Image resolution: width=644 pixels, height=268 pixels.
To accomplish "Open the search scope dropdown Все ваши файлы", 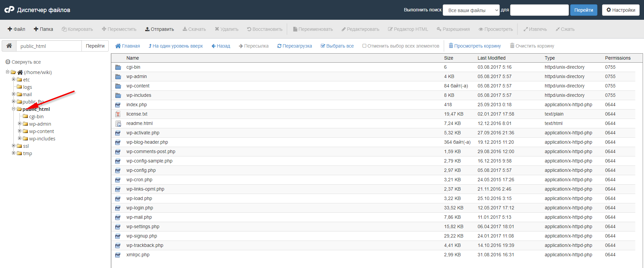I will click(x=471, y=10).
